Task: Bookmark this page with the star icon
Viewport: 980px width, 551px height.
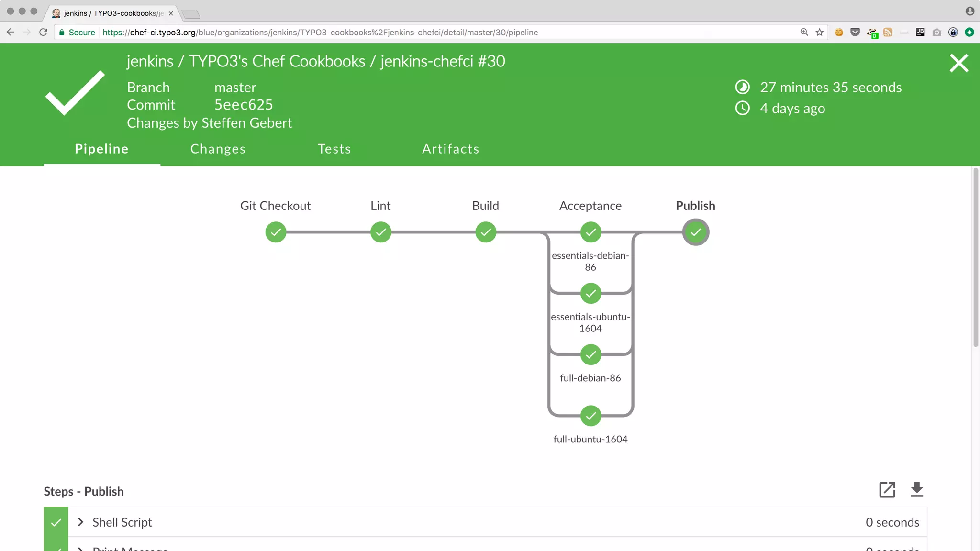Action: click(820, 33)
